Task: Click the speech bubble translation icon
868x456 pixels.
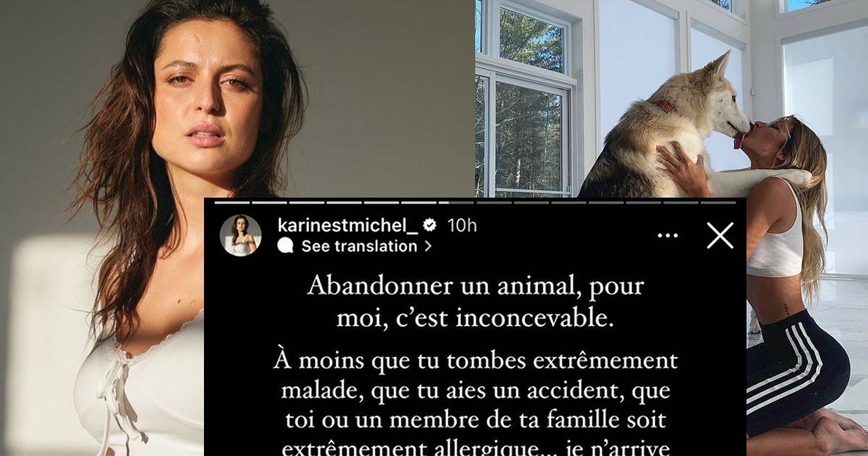Action: point(286,246)
